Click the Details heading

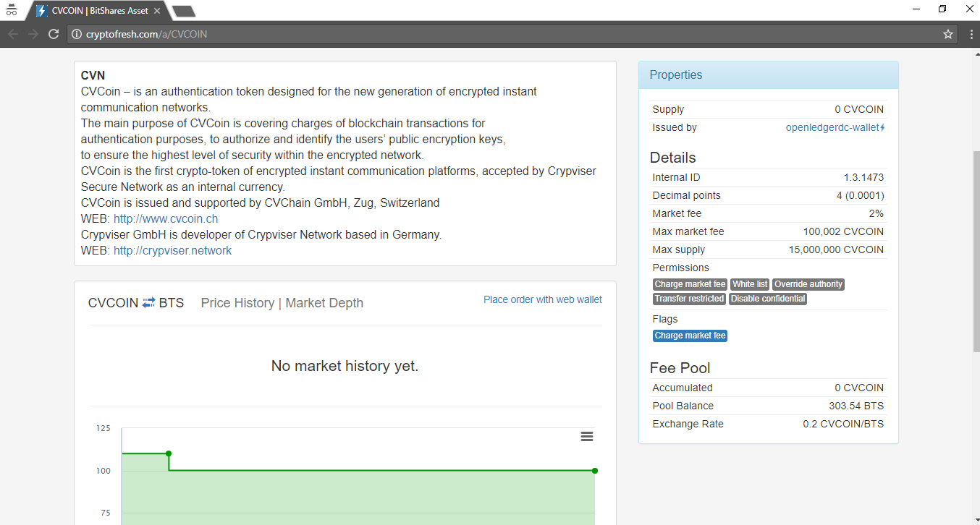[x=672, y=158]
